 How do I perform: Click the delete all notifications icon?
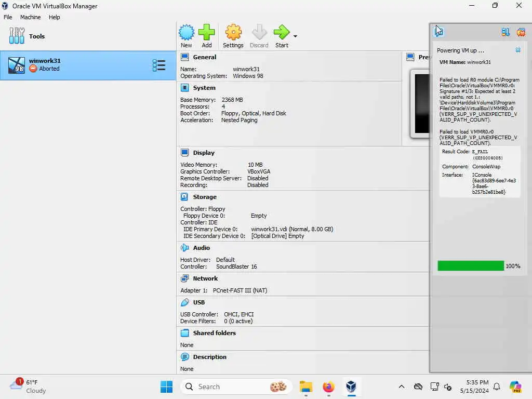coord(521,32)
